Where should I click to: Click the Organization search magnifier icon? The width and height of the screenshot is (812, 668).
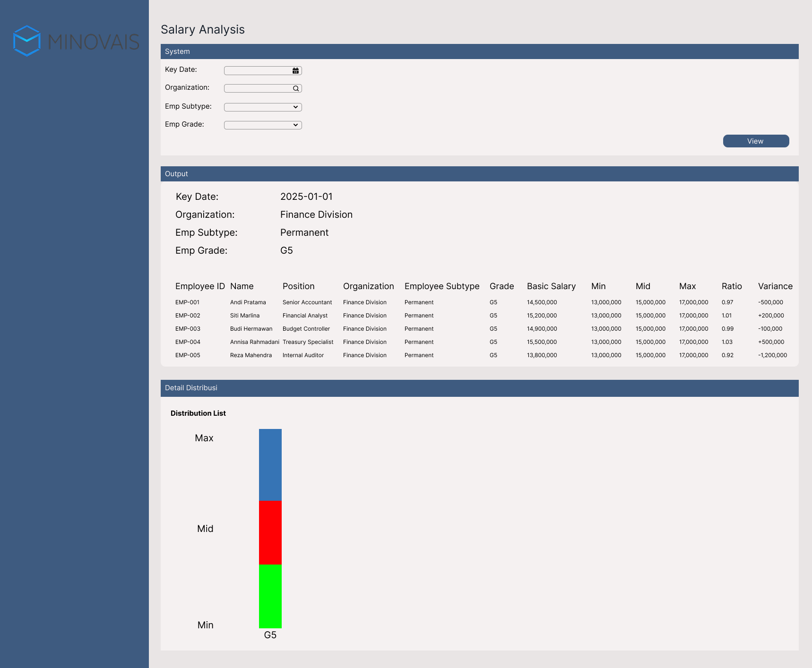(x=296, y=88)
